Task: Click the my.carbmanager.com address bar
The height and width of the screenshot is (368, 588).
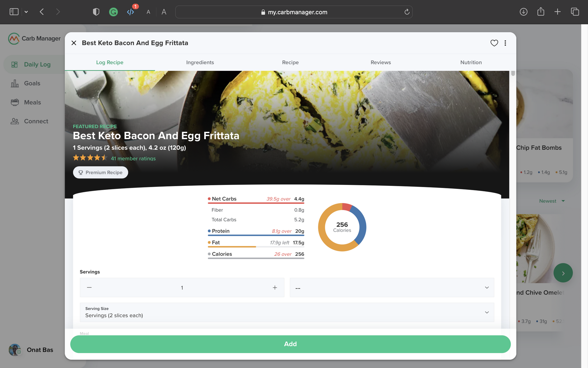Action: 294,12
